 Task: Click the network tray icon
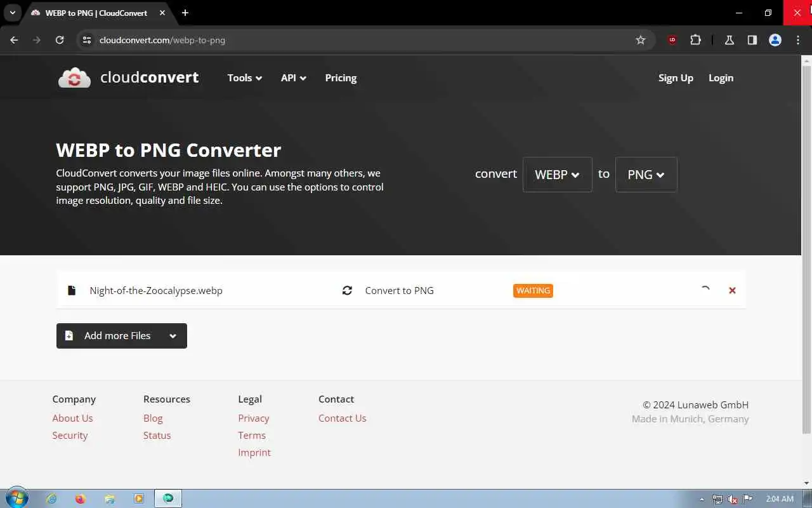pos(717,499)
